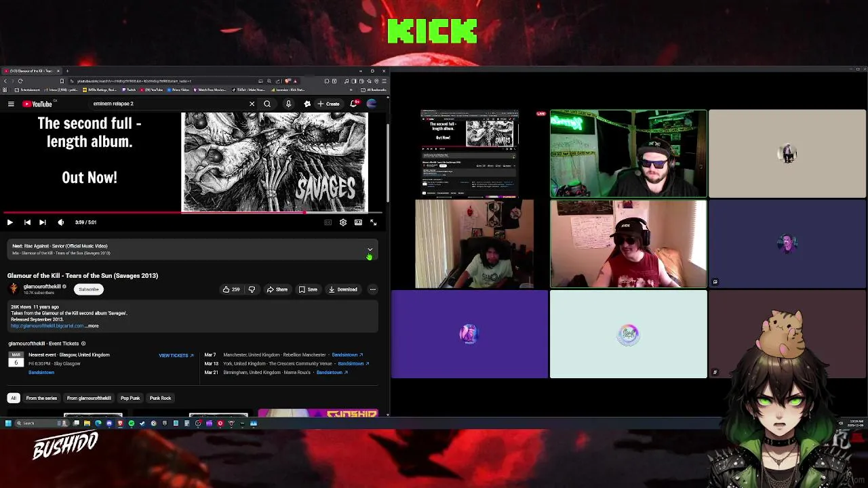Image resolution: width=868 pixels, height=488 pixels.
Task: Open the TikTok bookmark
Action: [x=248, y=89]
